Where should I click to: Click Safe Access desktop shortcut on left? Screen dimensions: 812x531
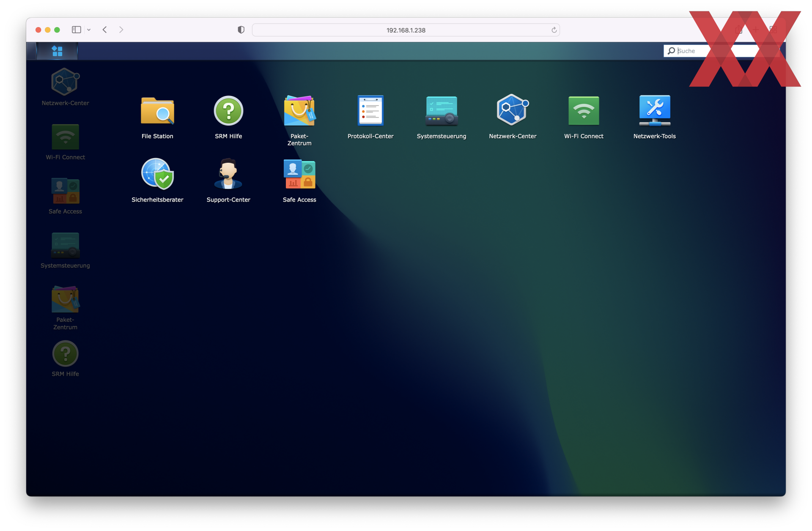pos(65,196)
